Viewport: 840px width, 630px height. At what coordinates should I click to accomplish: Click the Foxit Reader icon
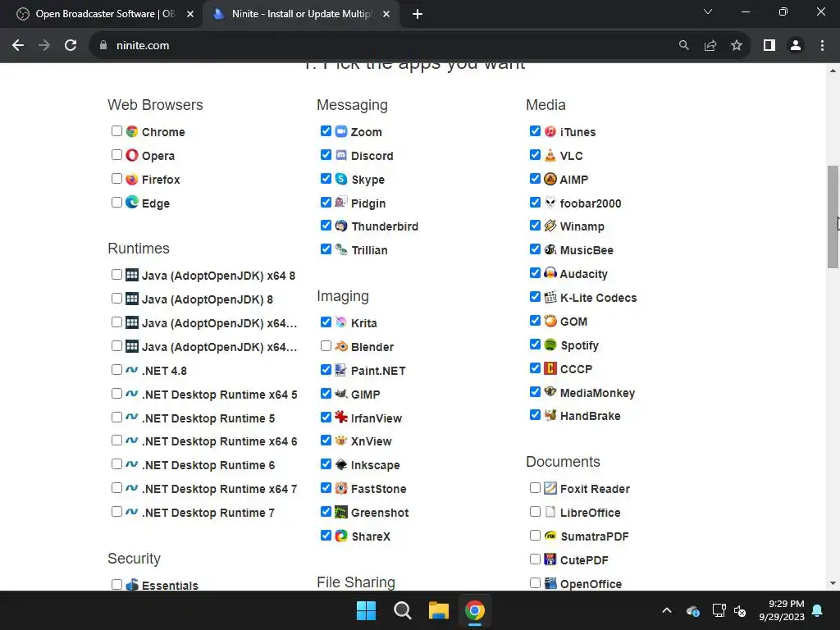(550, 488)
